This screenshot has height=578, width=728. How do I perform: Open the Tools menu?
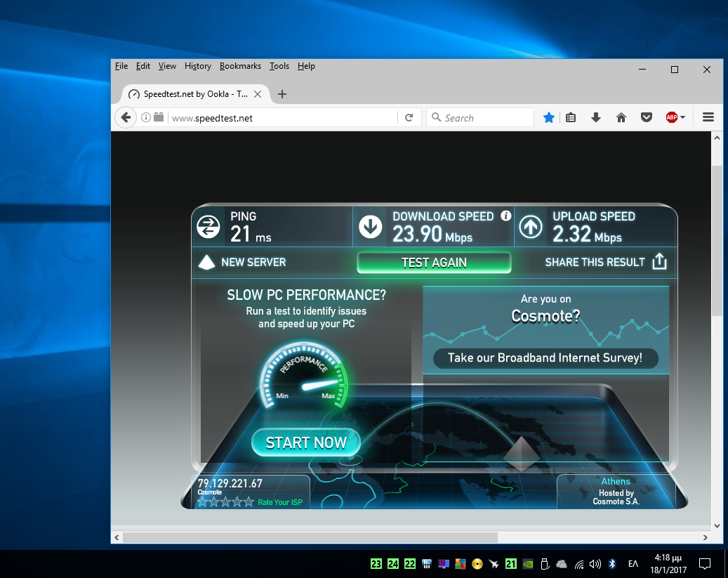coord(279,66)
